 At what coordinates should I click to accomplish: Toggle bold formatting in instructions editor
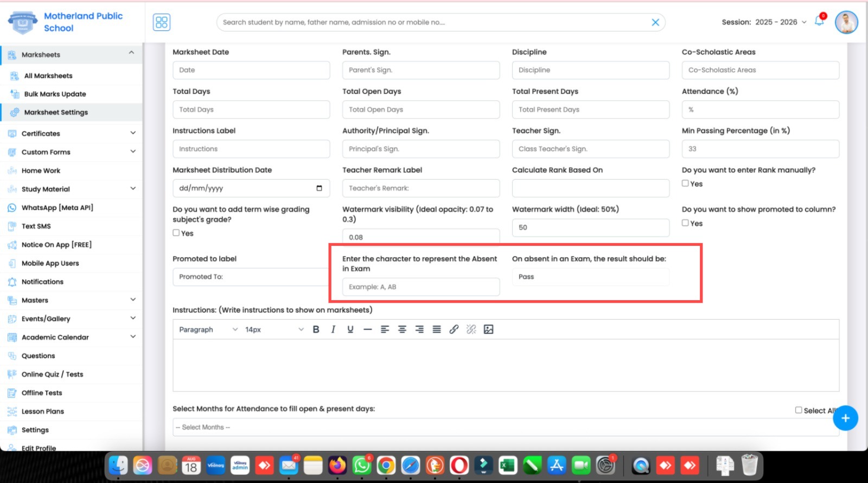(316, 329)
